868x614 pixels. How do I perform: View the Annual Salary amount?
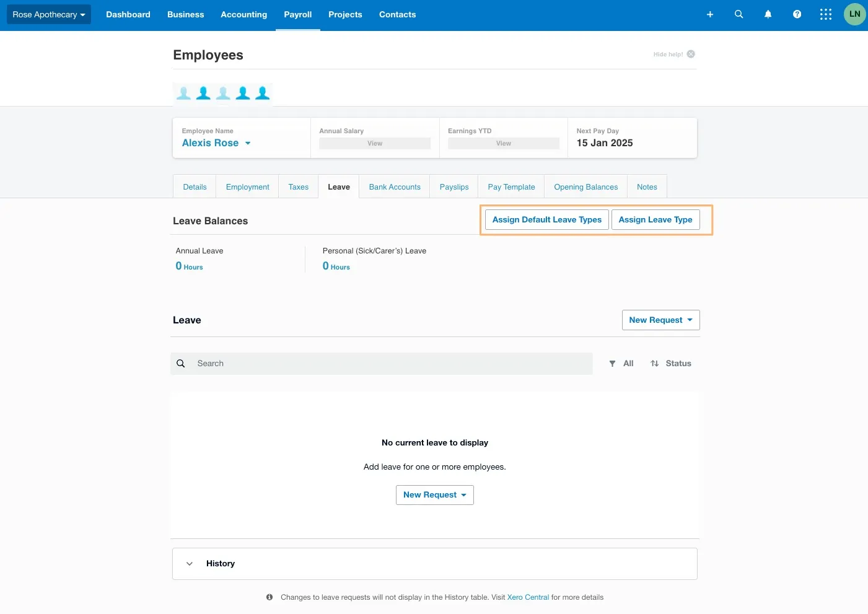point(375,144)
